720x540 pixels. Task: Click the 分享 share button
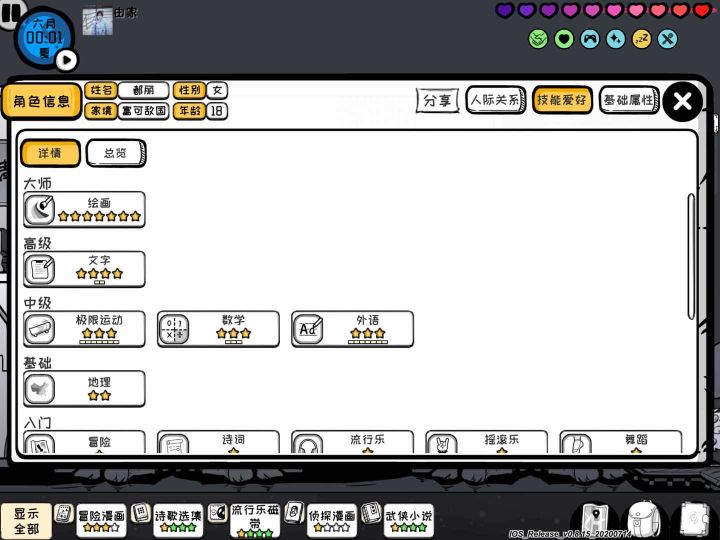point(437,100)
